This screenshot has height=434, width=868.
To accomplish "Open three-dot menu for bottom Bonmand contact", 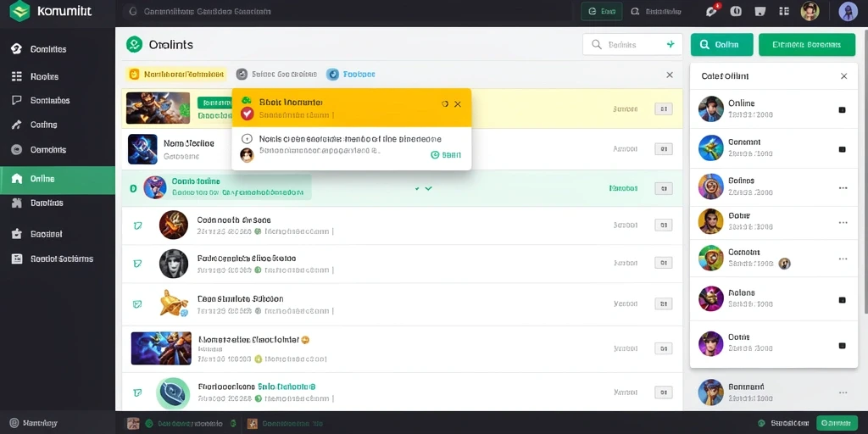I will click(843, 392).
